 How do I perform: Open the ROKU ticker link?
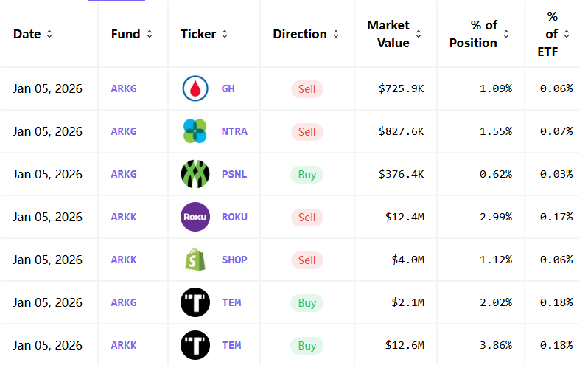coord(234,218)
